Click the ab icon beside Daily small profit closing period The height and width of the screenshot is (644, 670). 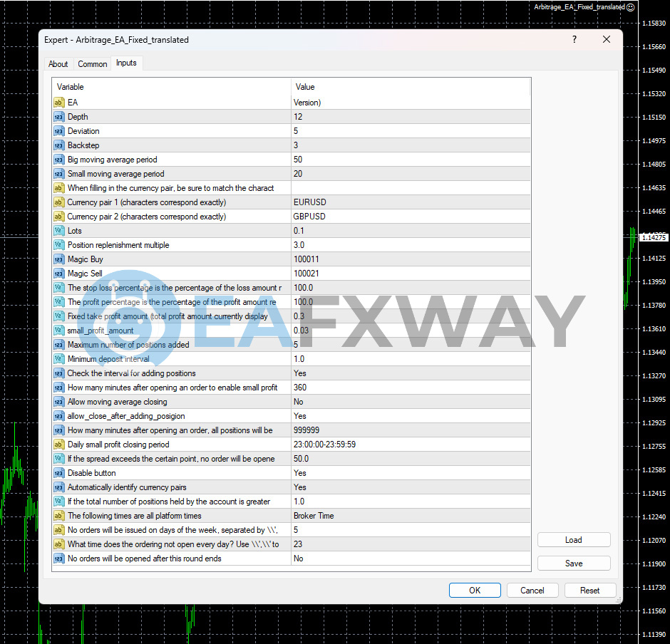tap(58, 445)
